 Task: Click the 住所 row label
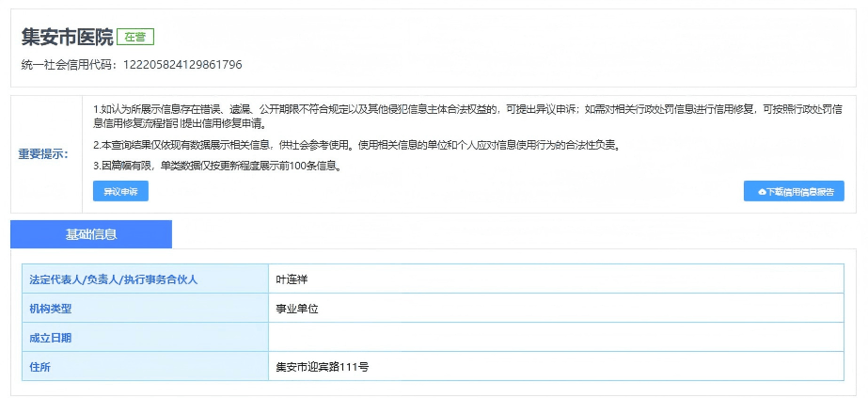click(39, 366)
